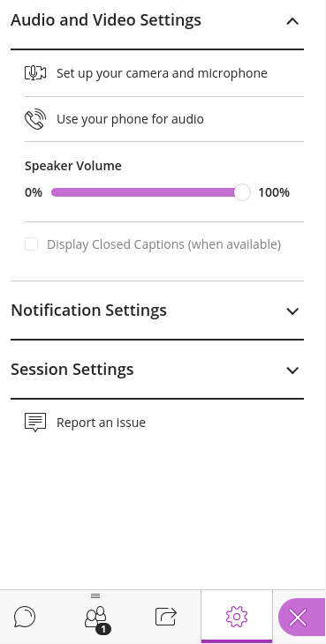Viewport: 326px width, 644px height.
Task: Open the Share Content icon
Action: [x=166, y=617]
